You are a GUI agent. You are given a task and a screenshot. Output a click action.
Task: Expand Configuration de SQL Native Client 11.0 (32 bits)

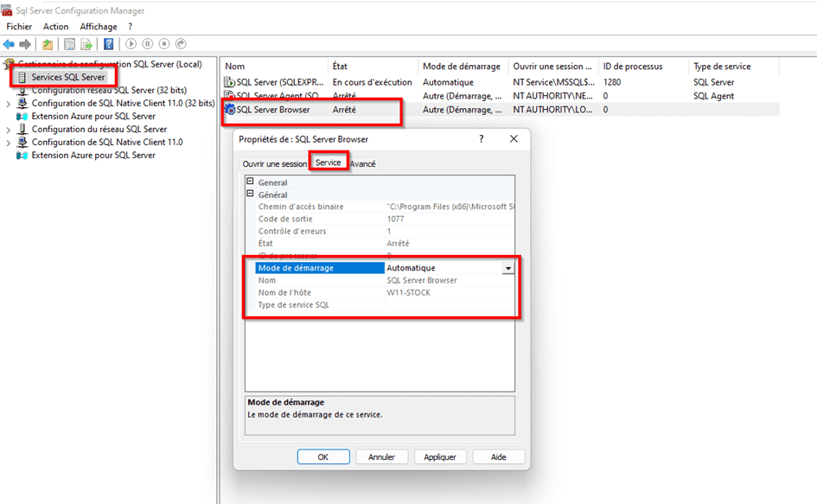(8, 104)
